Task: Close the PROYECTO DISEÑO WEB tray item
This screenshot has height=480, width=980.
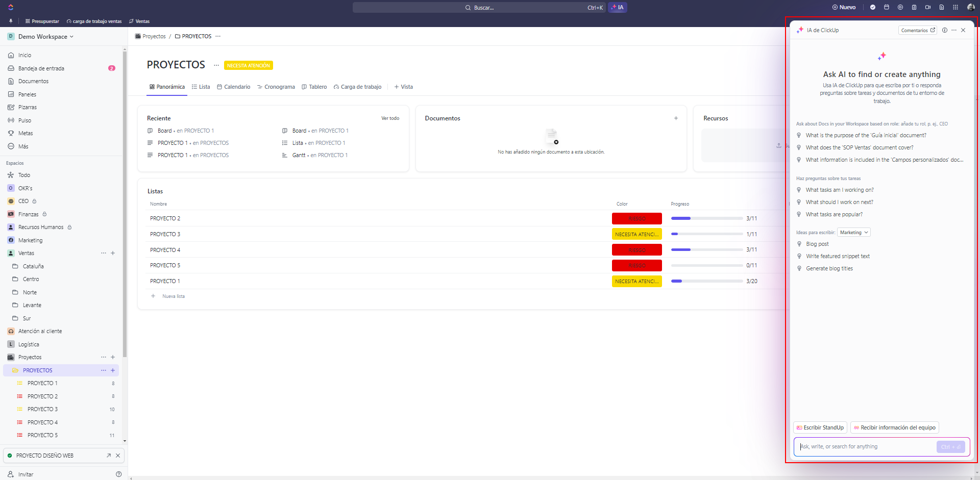Action: [x=118, y=456]
